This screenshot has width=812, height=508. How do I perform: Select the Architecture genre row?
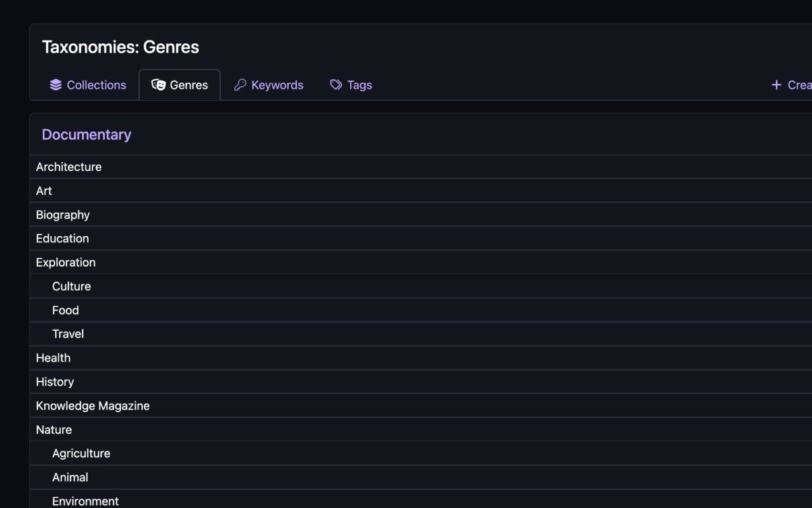(69, 167)
